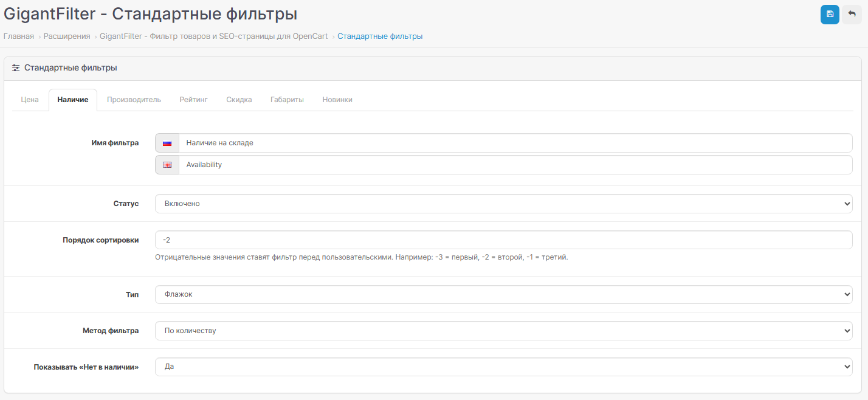Open the Производитель tab
868x400 pixels.
[134, 100]
